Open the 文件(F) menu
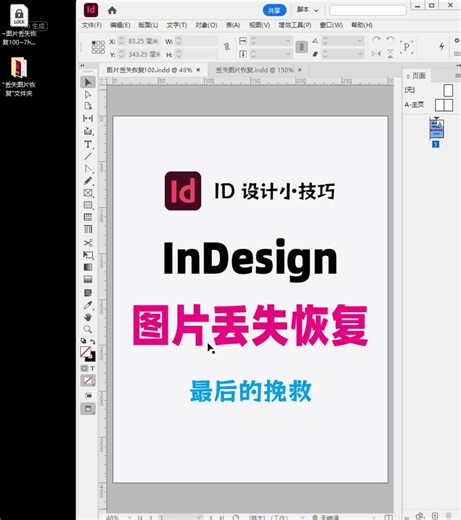Screen dimensions: 461x520 (x=92, y=25)
